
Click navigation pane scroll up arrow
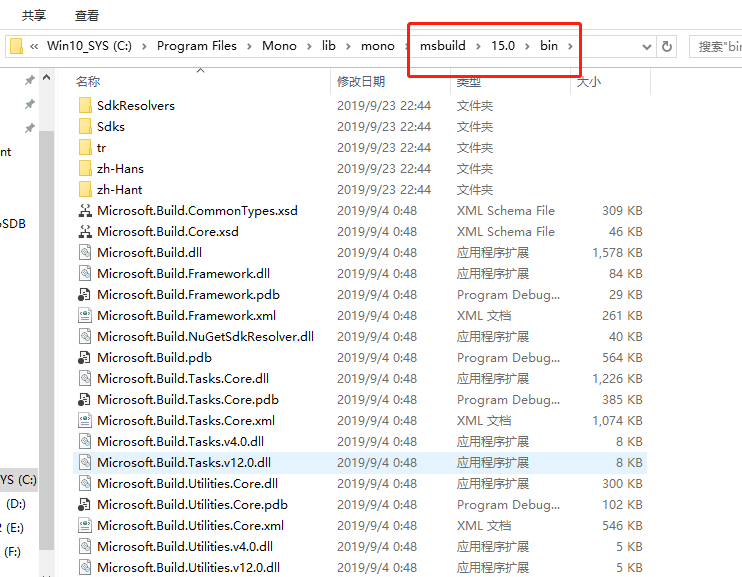pos(46,77)
